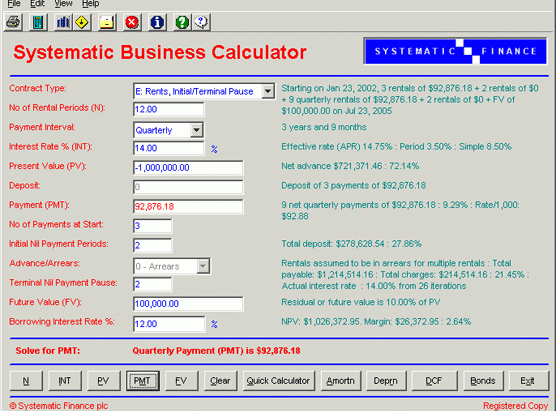The image size is (556, 411).
Task: Click the N solve button
Action: point(26,381)
